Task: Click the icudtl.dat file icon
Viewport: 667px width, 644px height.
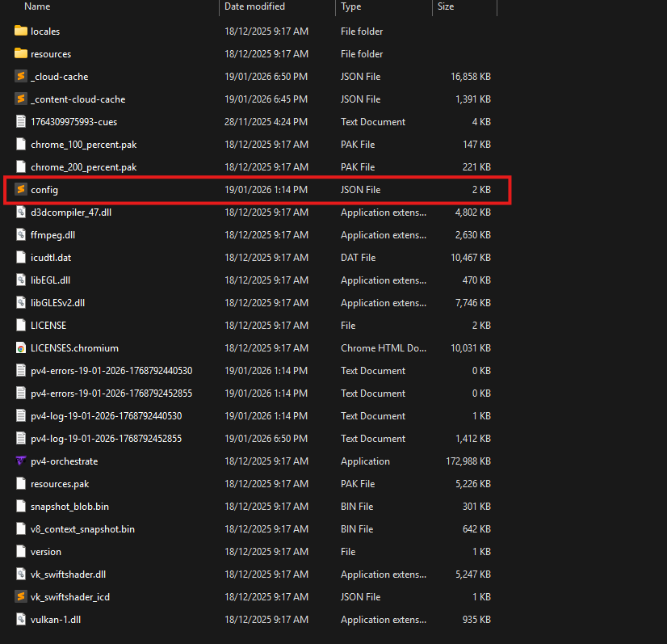Action: point(21,257)
